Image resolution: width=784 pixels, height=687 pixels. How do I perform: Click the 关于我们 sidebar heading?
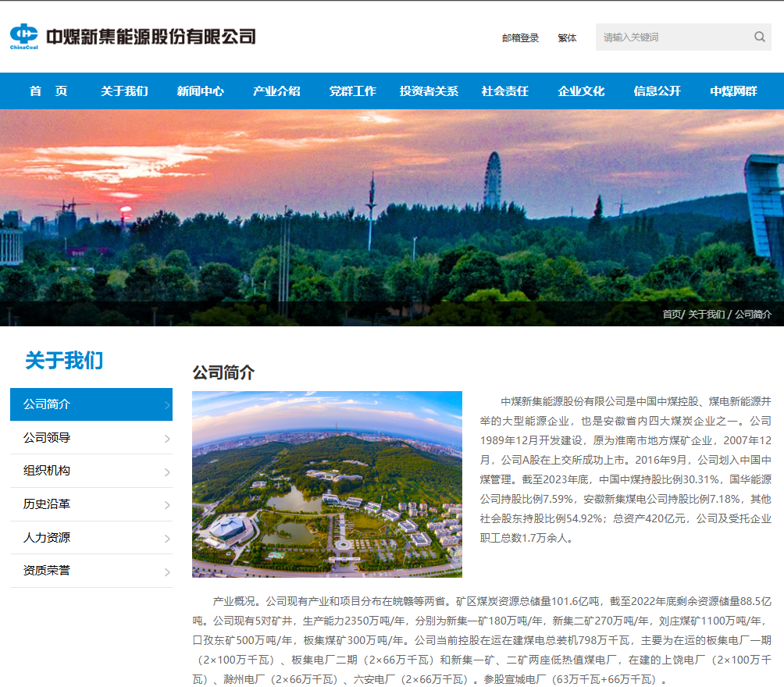tap(64, 361)
